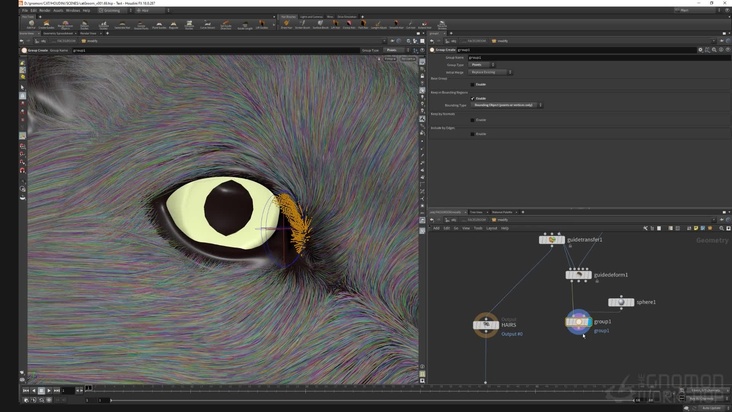The width and height of the screenshot is (732, 412).
Task: Open the Group Type dropdown in parameters
Action: click(x=482, y=65)
